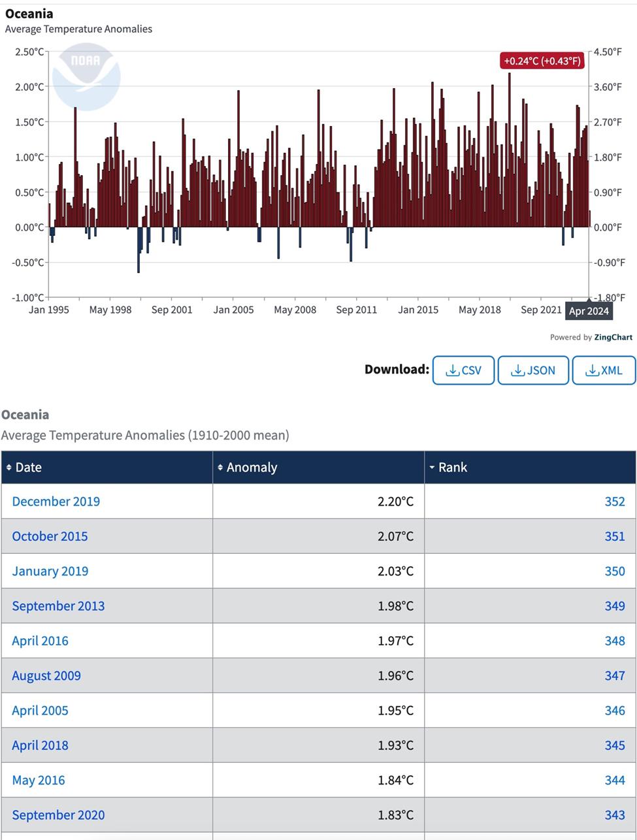Viewport: 637px width, 840px height.
Task: Open the September 2013 link
Action: 58,606
